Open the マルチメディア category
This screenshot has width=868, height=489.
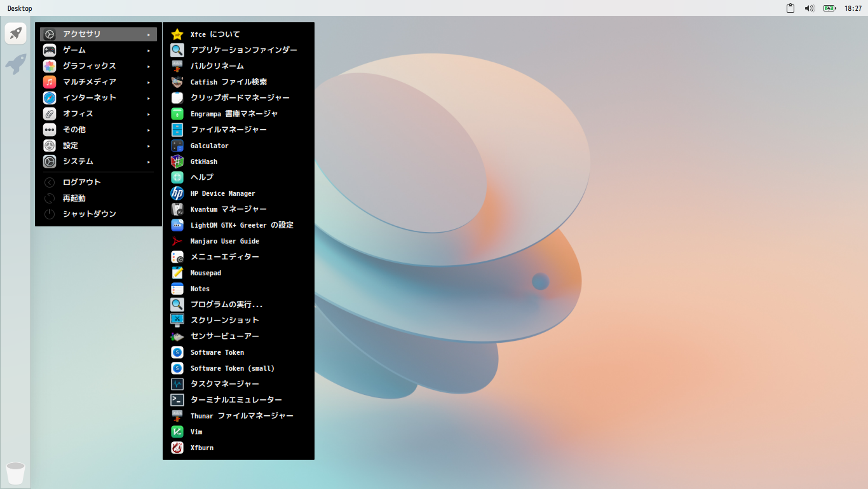point(98,82)
